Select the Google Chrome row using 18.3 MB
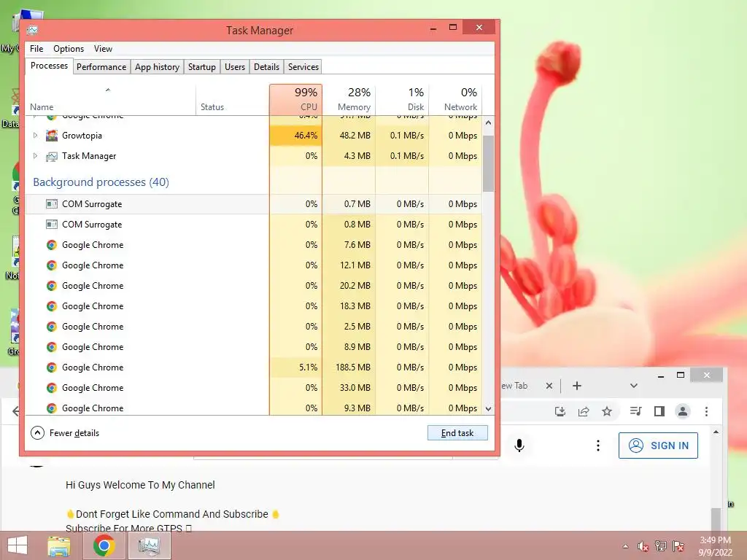 coord(253,306)
